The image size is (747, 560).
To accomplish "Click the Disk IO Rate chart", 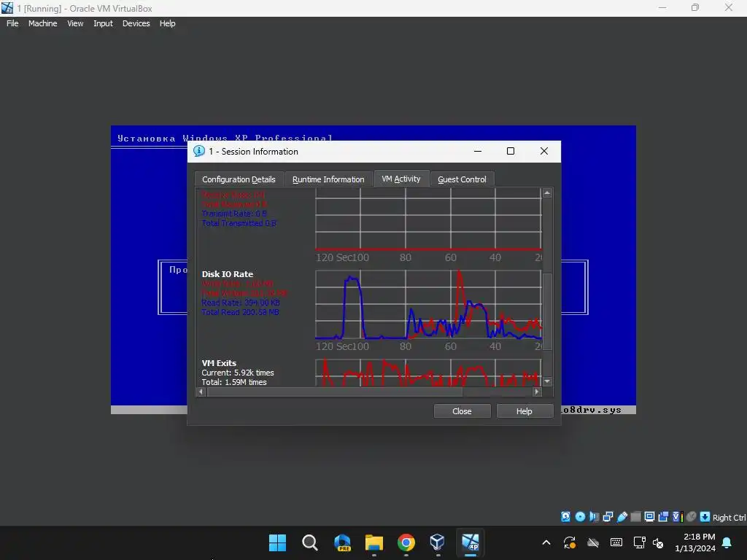I will (x=428, y=305).
